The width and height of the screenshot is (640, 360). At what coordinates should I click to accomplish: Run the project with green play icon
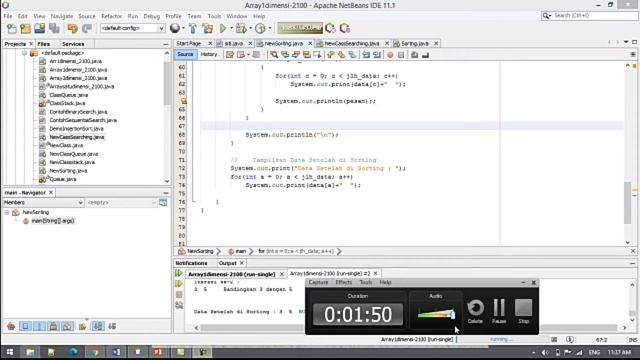tap(223, 28)
